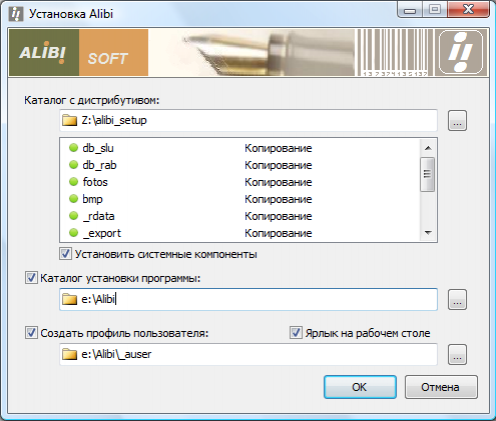Toggle Установить системные компоненты checkbox
The height and width of the screenshot is (421, 496).
pyautogui.click(x=65, y=254)
